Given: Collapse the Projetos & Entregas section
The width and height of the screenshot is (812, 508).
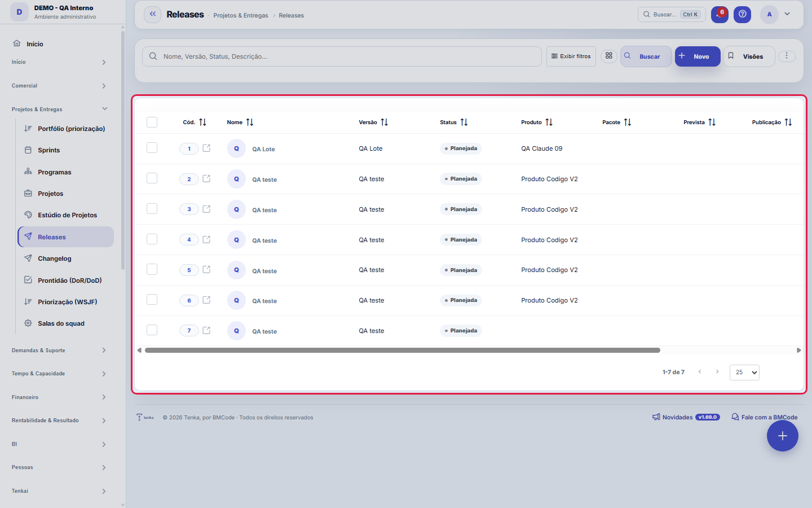Looking at the screenshot, I should click(59, 109).
